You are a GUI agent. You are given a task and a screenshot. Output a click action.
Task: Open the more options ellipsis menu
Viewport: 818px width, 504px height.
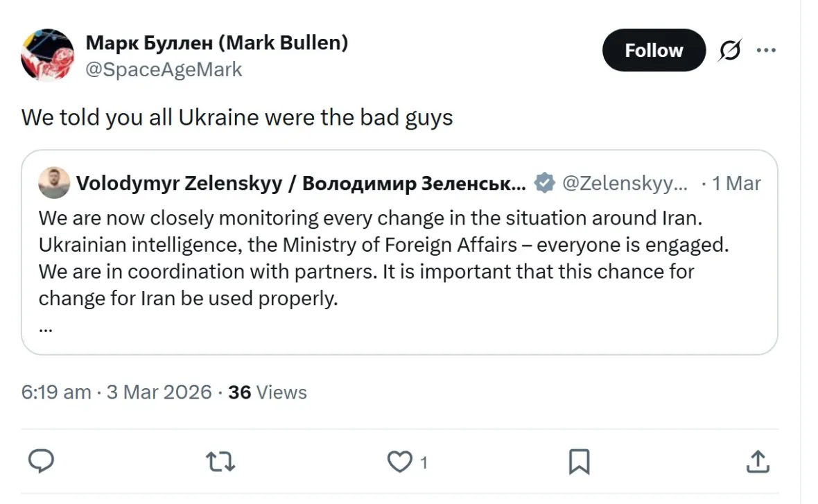[767, 50]
